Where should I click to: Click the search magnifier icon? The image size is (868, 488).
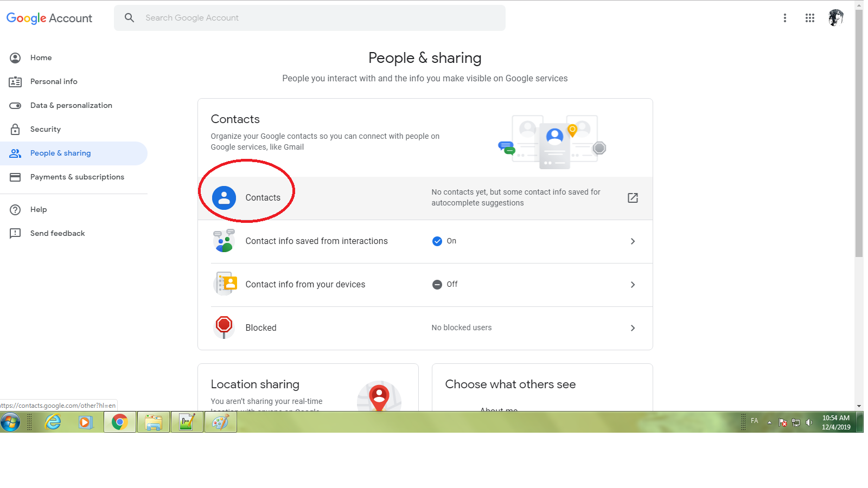(129, 18)
